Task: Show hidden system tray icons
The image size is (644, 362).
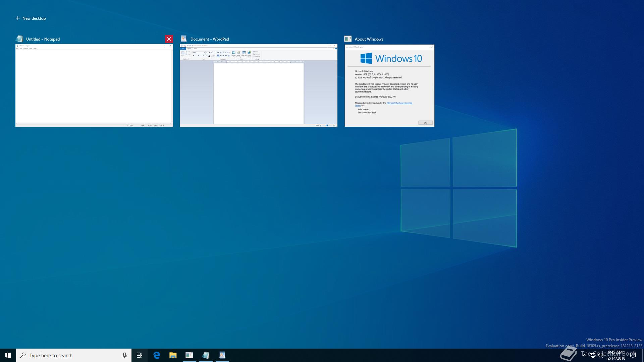Action: 585,355
